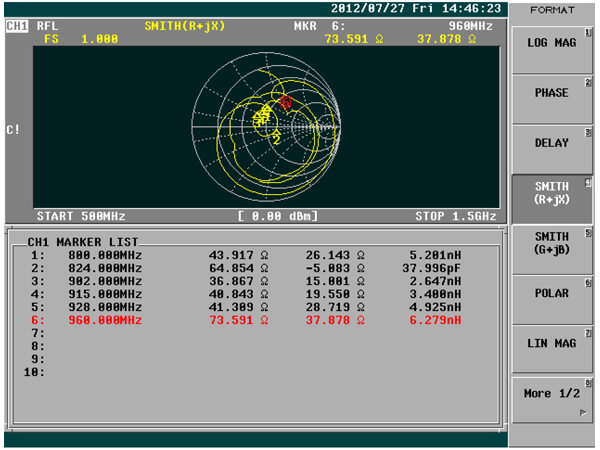The width and height of the screenshot is (600, 450).
Task: Select the POLAR format softkey
Action: coord(551,300)
